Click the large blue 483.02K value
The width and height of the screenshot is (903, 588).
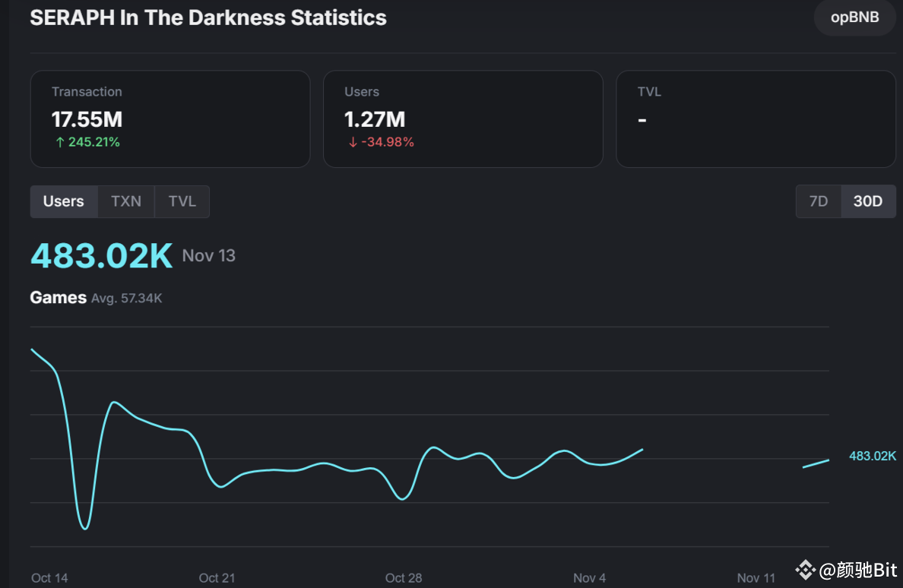tap(101, 255)
